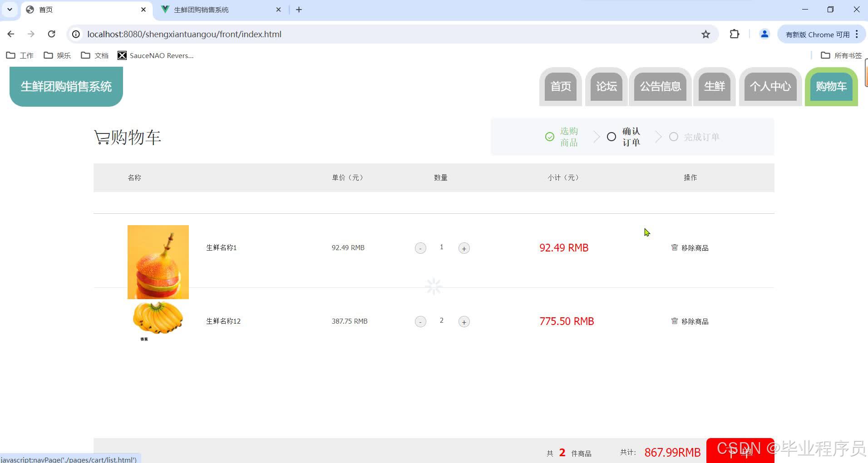Increase quantity of 生鲜名称1
This screenshot has height=463, width=868.
click(464, 248)
